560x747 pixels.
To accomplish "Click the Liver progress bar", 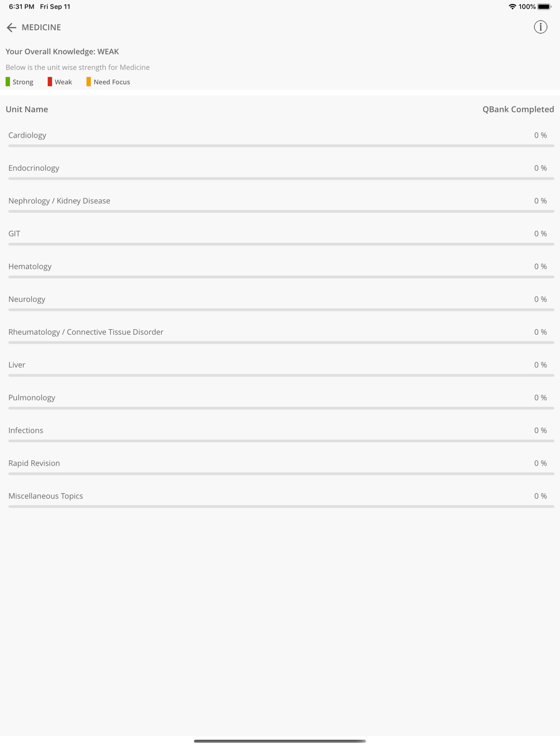I will click(x=281, y=375).
